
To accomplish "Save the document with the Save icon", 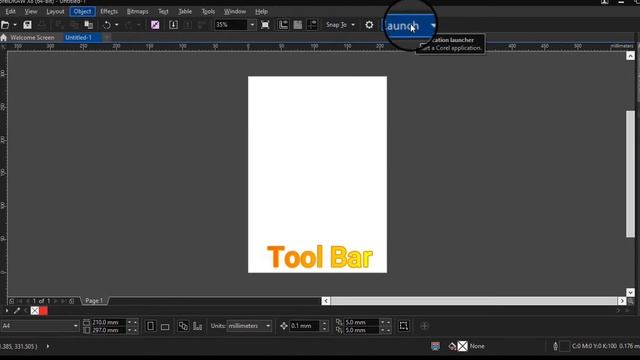I will click(27, 25).
